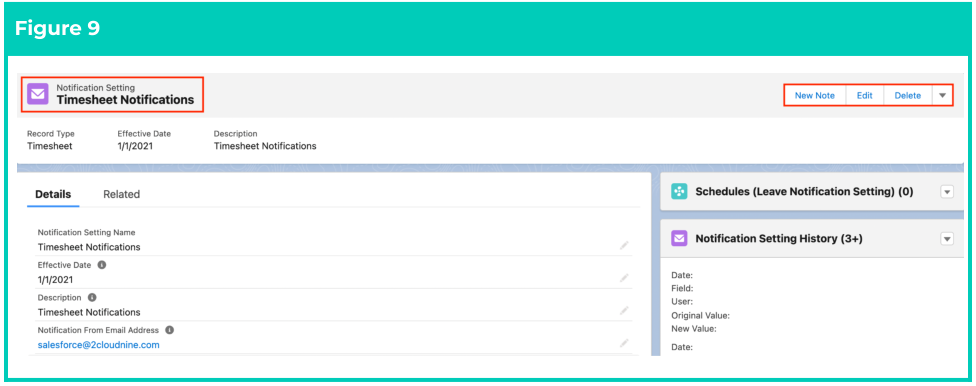The width and height of the screenshot is (976, 386).
Task: Click the teal Schedules related list icon
Action: tap(679, 191)
